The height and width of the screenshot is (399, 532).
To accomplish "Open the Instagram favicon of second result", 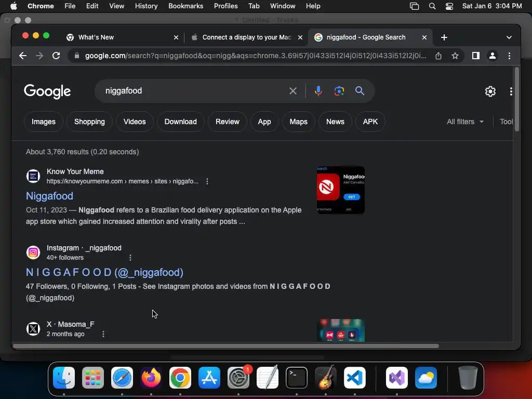I will 33,252.
